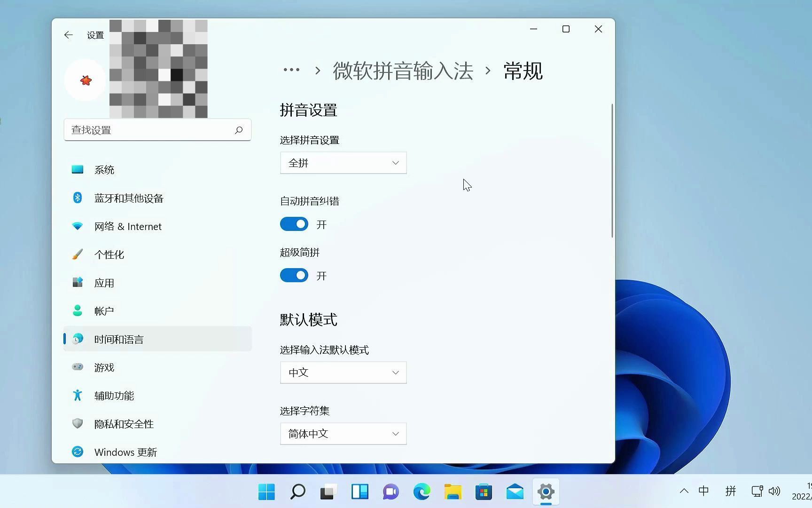812x508 pixels.
Task: Open the Mail app from taskbar
Action: click(515, 492)
